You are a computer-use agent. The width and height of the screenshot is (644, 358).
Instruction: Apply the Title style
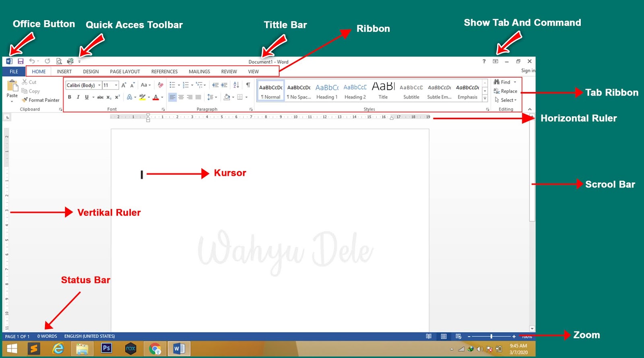click(383, 91)
